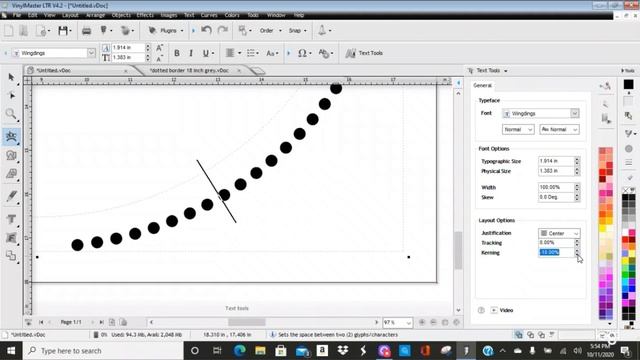
Task: Click the bell notification icon
Action: coord(322,30)
